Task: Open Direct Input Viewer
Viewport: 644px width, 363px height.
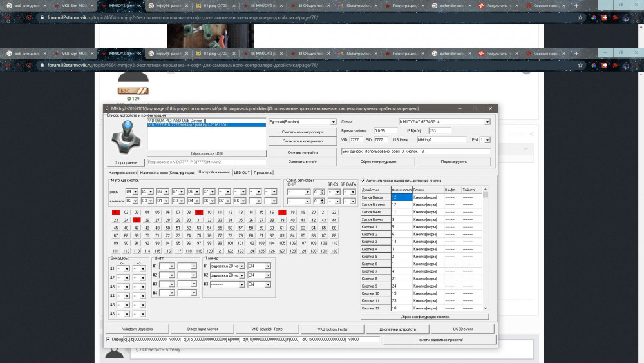Action: pyautogui.click(x=202, y=329)
